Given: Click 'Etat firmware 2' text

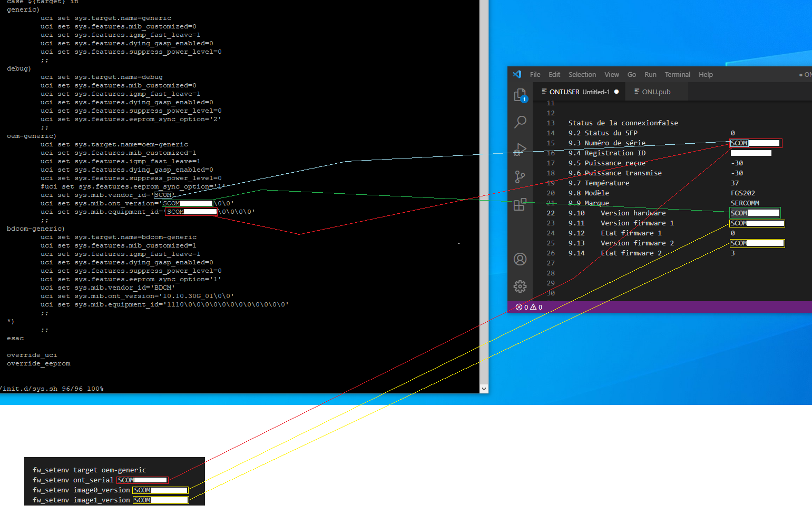Looking at the screenshot, I should [x=631, y=253].
